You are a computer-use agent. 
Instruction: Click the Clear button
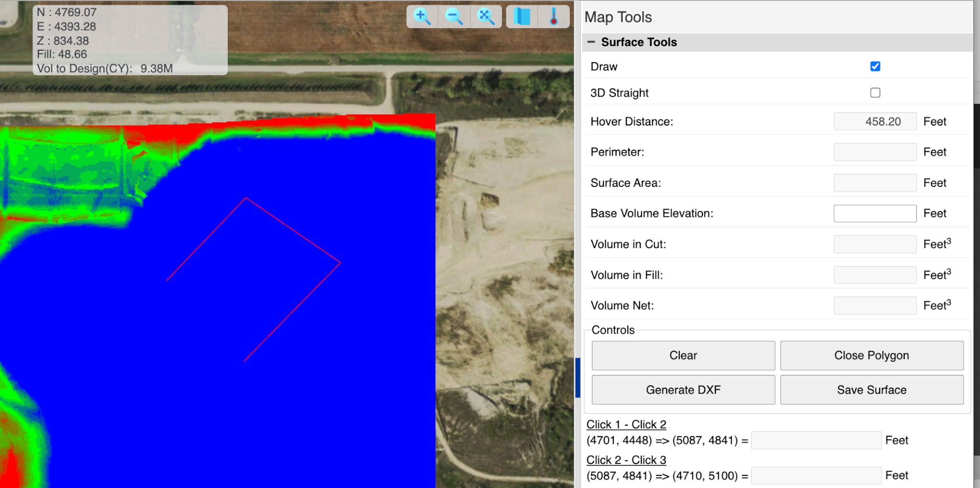[683, 355]
